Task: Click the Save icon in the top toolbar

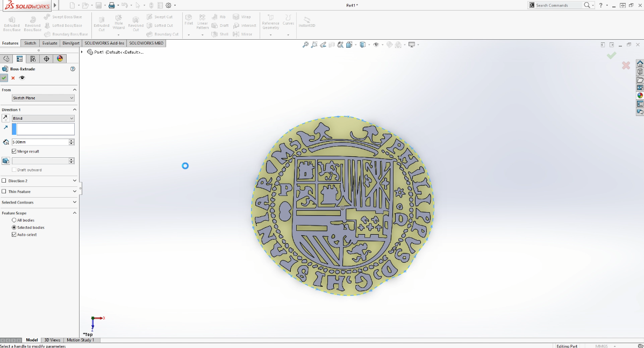Action: point(98,5)
